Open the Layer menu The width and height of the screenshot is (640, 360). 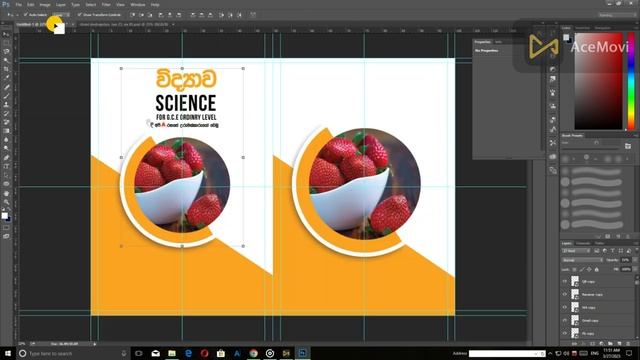pyautogui.click(x=60, y=4)
